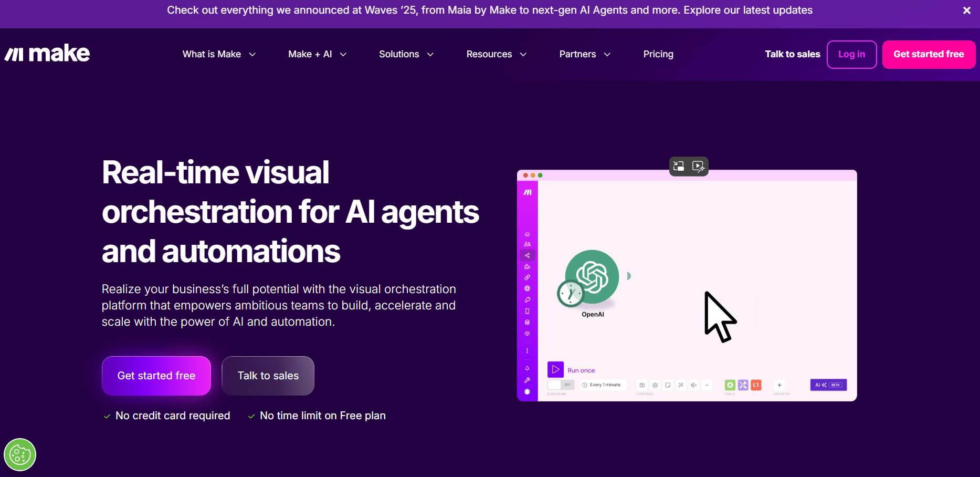Click the "No time limit on Free plan" text
The height and width of the screenshot is (477, 980).
[x=323, y=416]
